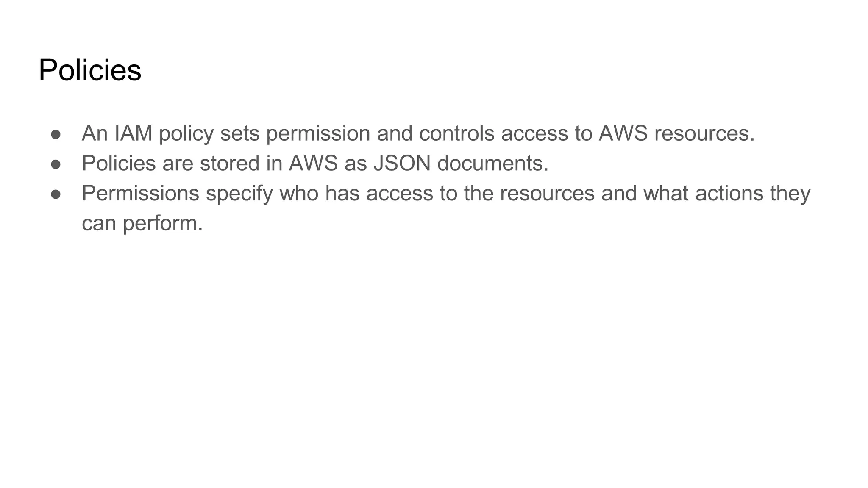
Task: Select the second bullet point marker
Action: click(56, 164)
